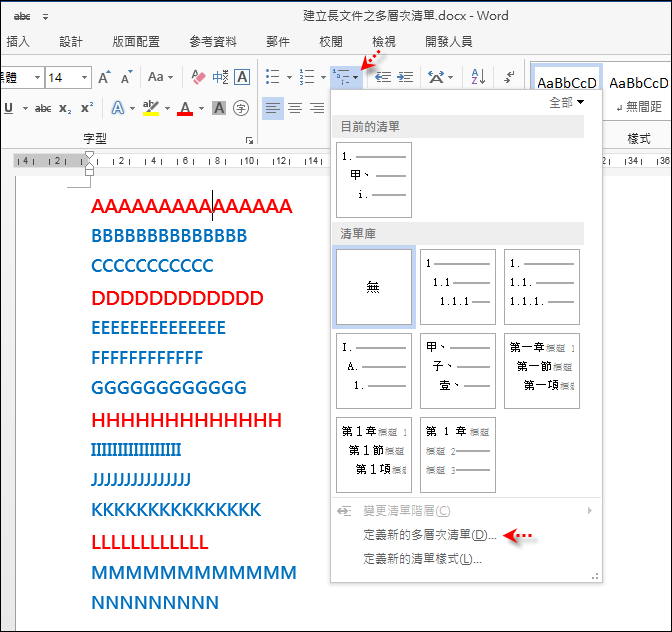This screenshot has width=672, height=632.
Task: Apply red font color
Action: [x=185, y=108]
